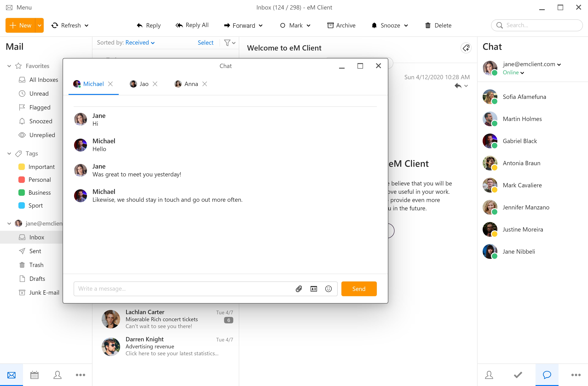The width and height of the screenshot is (588, 386).
Task: Click the attachment paperclip icon in chat
Action: tap(299, 289)
